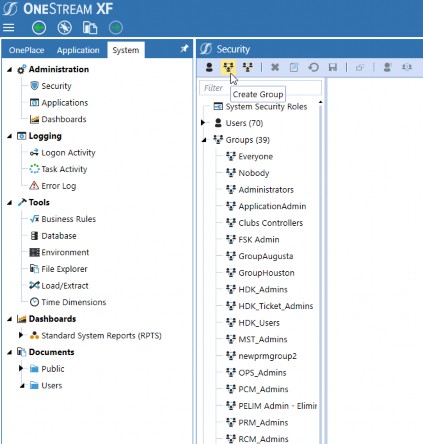This screenshot has width=423, height=444.
Task: Click the Delete (X) icon in Security toolbar
Action: click(275, 67)
